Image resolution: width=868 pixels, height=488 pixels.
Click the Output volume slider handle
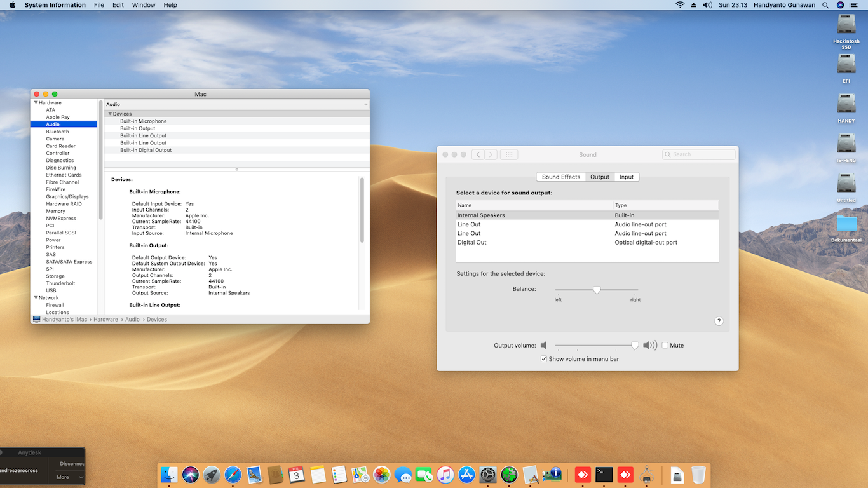tap(634, 346)
